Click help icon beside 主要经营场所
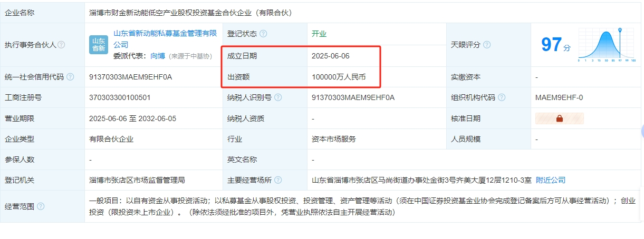 click(278, 180)
